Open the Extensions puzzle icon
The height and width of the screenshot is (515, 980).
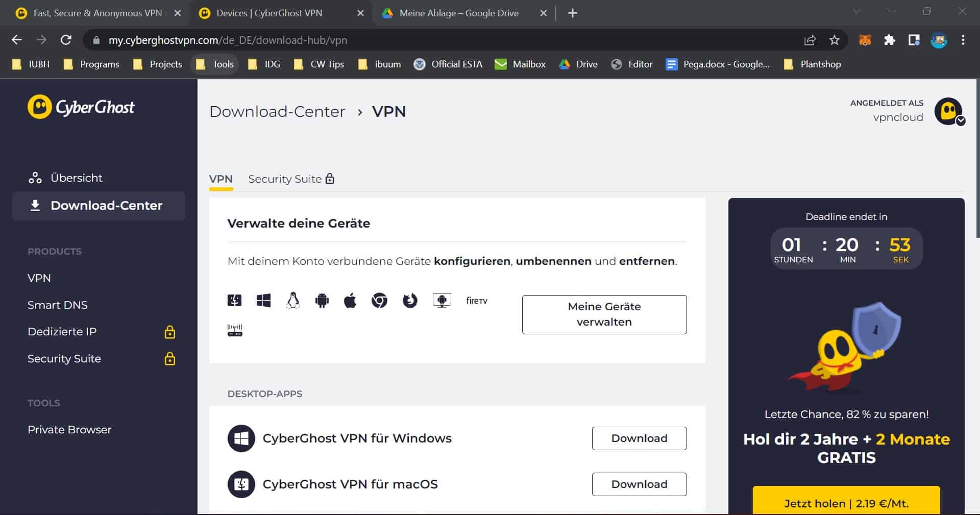click(890, 40)
